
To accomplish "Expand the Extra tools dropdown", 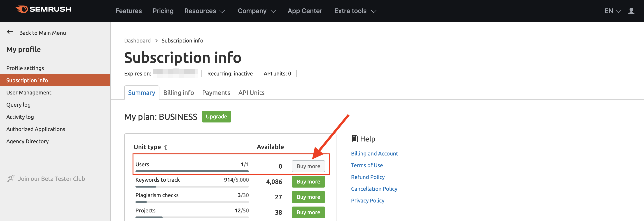I will (x=355, y=11).
